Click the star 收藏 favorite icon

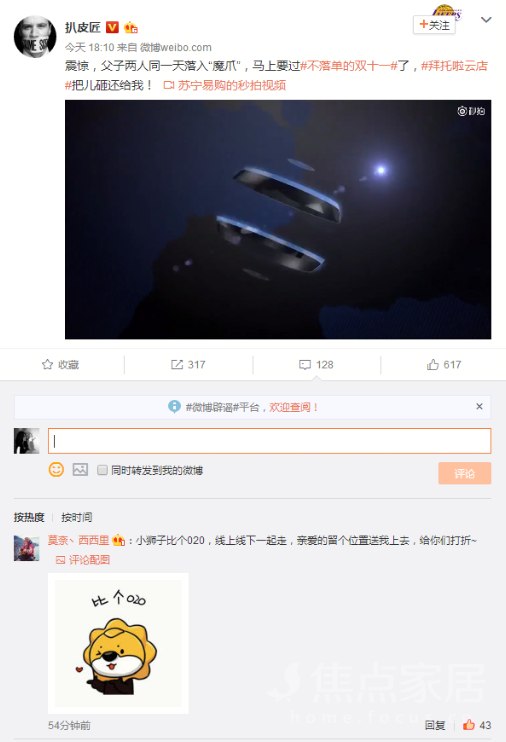pos(47,364)
